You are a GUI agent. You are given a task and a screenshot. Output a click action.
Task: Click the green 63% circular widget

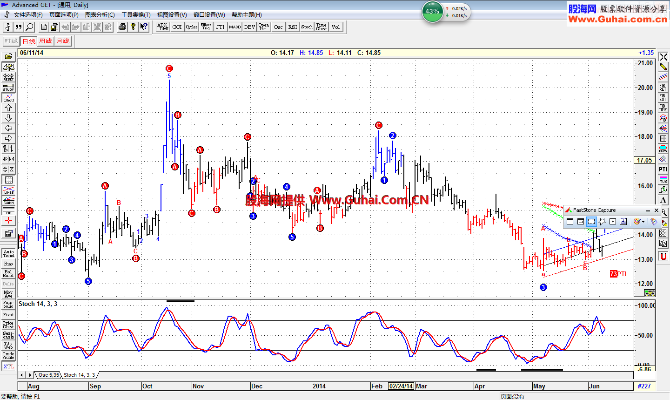click(432, 11)
